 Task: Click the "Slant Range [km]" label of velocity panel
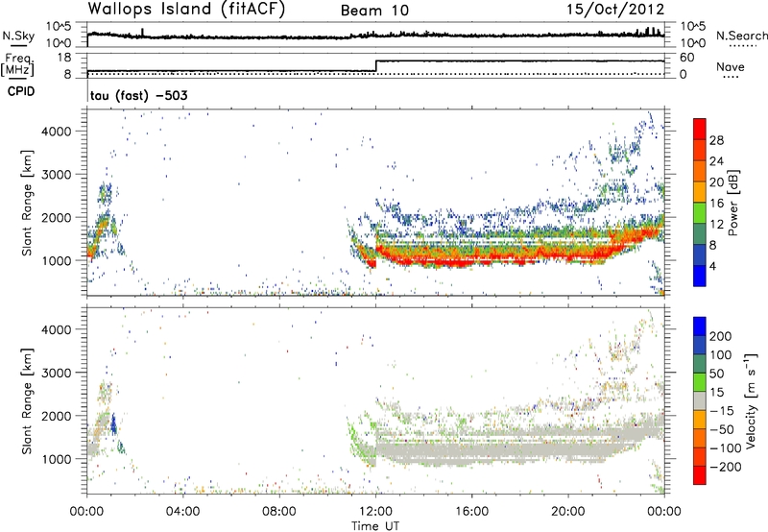coord(27,400)
